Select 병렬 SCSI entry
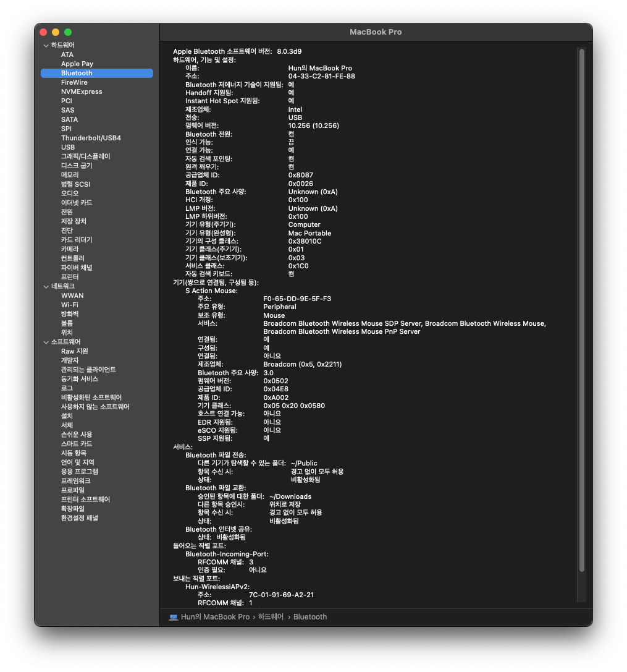 (x=75, y=184)
